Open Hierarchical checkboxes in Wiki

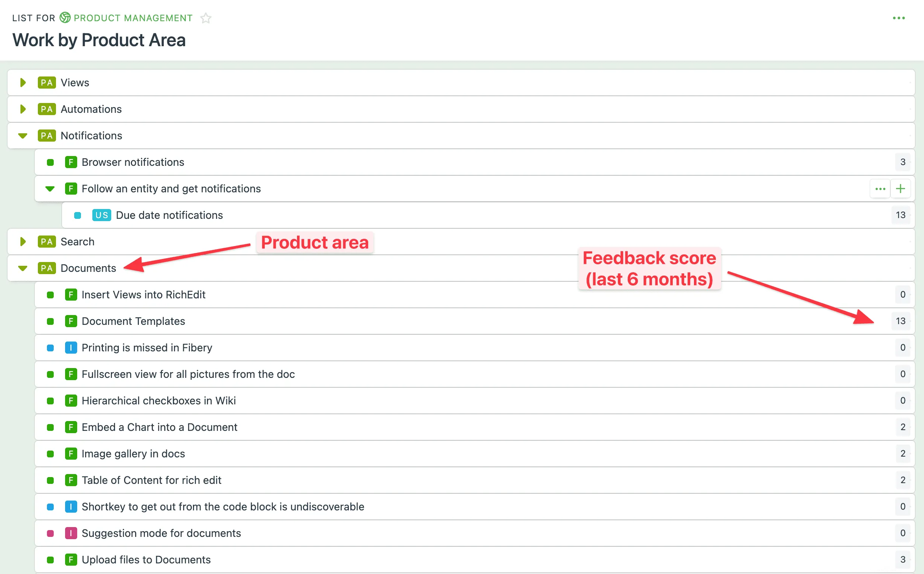click(x=159, y=401)
